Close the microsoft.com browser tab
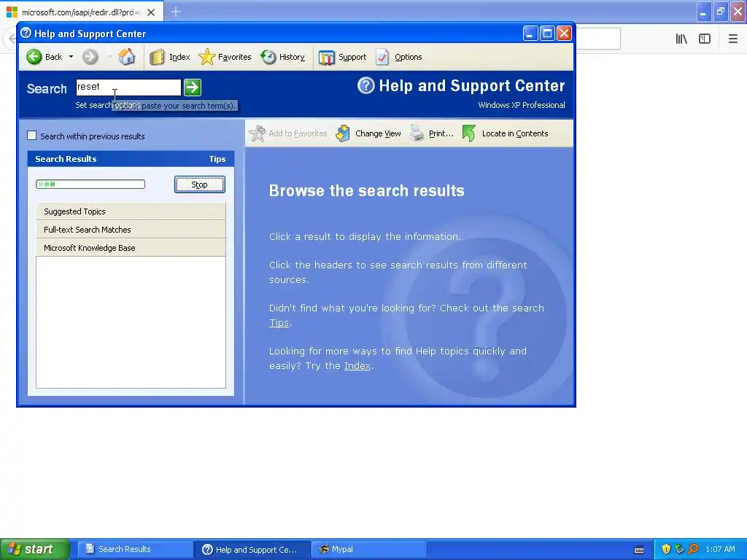The height and width of the screenshot is (560, 747). pos(151,12)
